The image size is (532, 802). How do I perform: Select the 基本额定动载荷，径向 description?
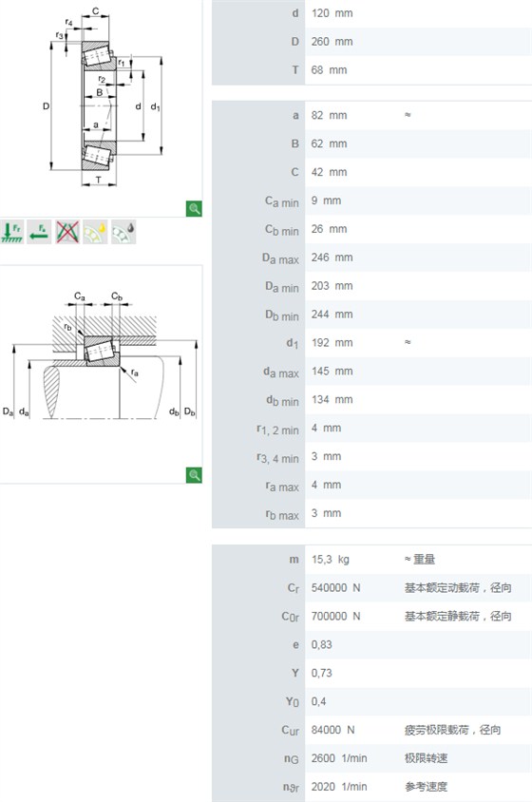point(458,587)
